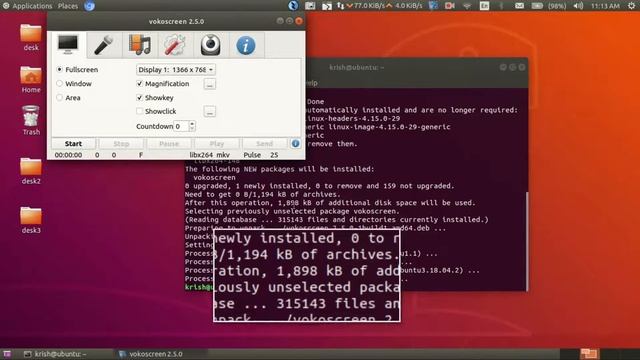The width and height of the screenshot is (640, 360).
Task: Launch the browser icon next to Places
Action: click(x=89, y=6)
